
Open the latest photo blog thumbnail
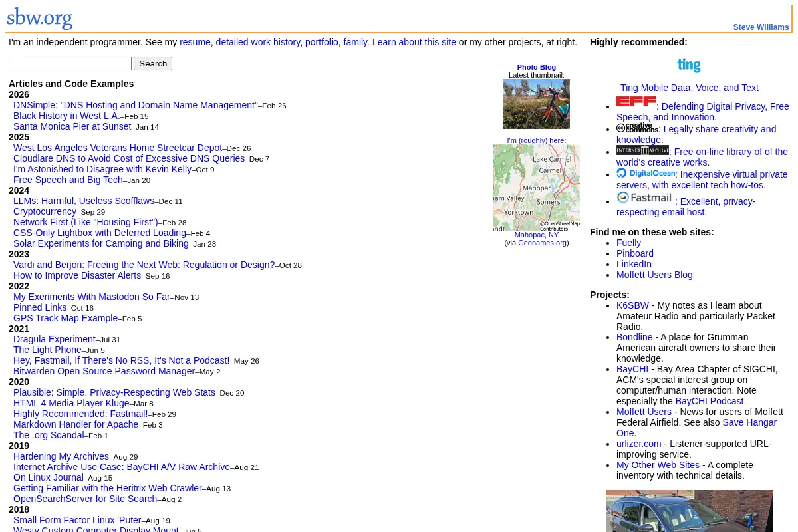pyautogui.click(x=537, y=104)
